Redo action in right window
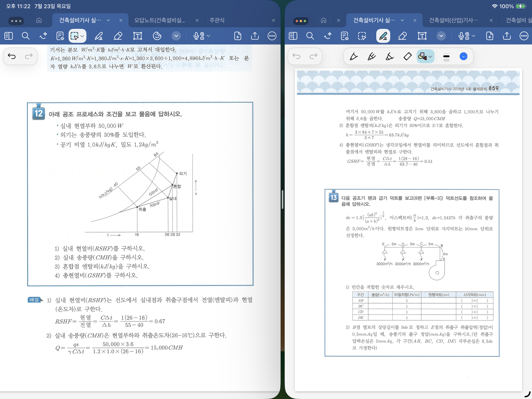This screenshot has height=399, width=532. (x=313, y=56)
